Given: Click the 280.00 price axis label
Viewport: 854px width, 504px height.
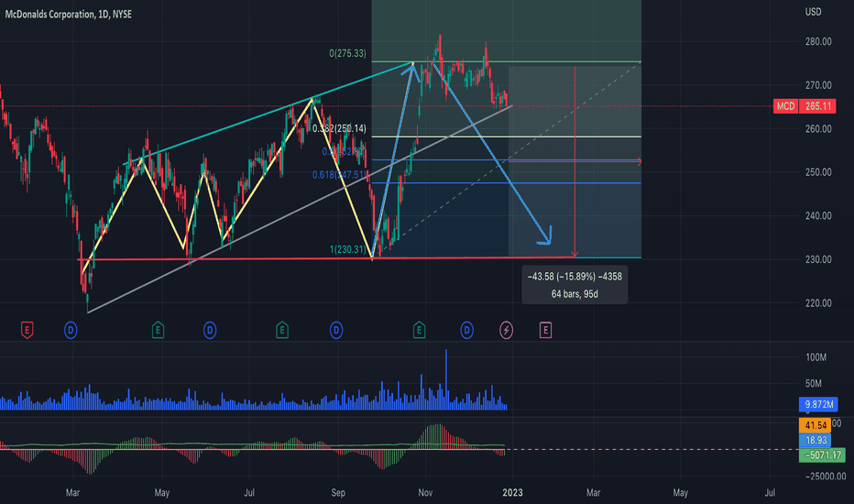Looking at the screenshot, I should click(x=818, y=41).
